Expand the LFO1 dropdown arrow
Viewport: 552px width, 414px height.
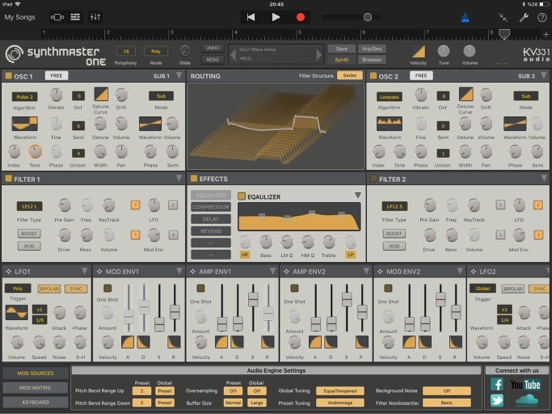[x=84, y=271]
